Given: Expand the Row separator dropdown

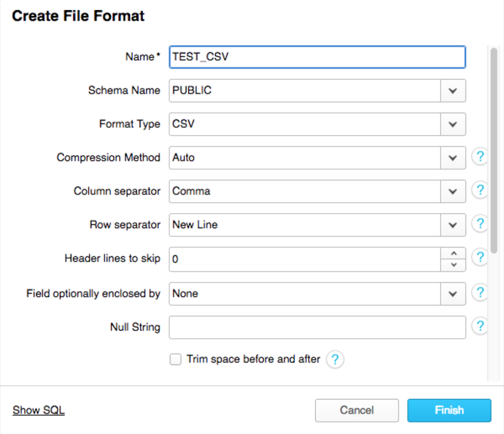Looking at the screenshot, I should point(453,225).
